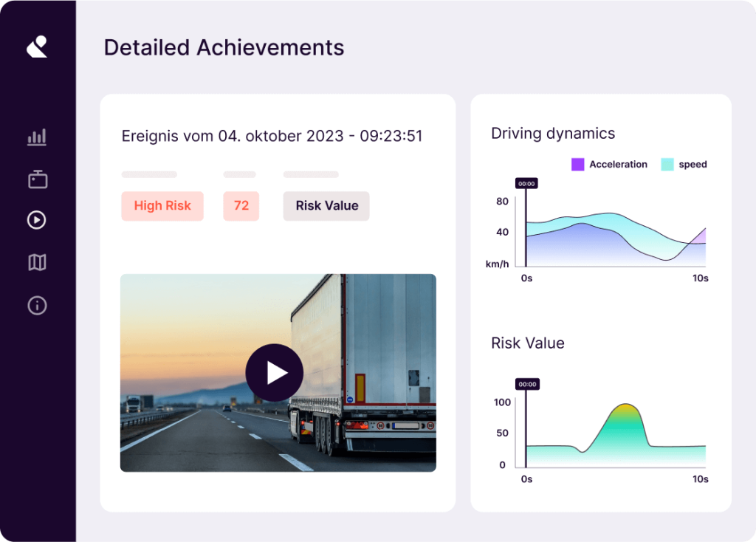Click the Risk Value tag button
This screenshot has width=756, height=542.
coord(326,206)
